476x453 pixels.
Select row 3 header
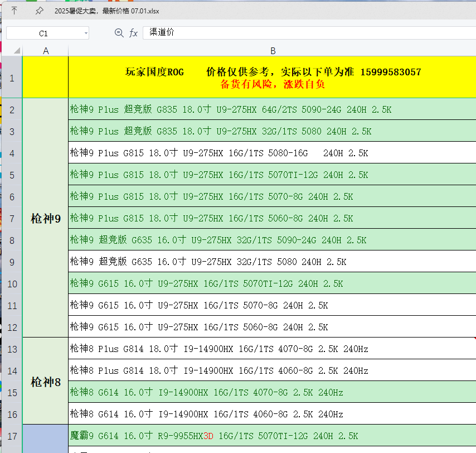(12, 131)
